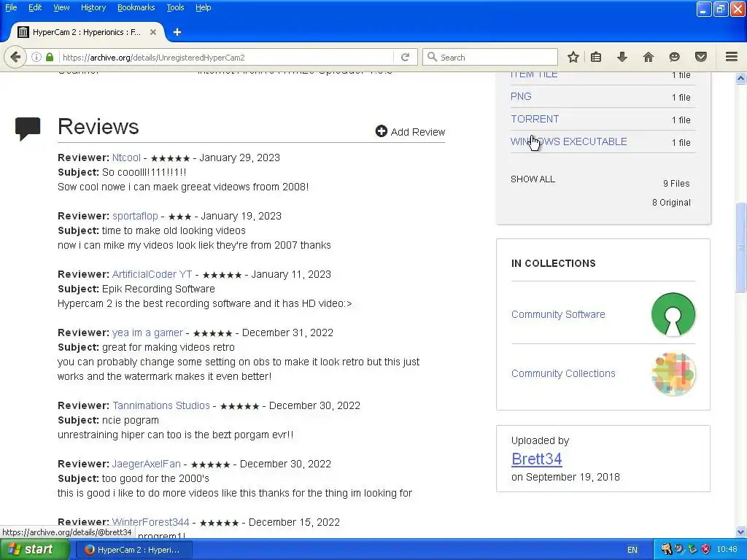Image resolution: width=747 pixels, height=560 pixels.
Task: Click the '9 Files' count text
Action: (x=676, y=183)
